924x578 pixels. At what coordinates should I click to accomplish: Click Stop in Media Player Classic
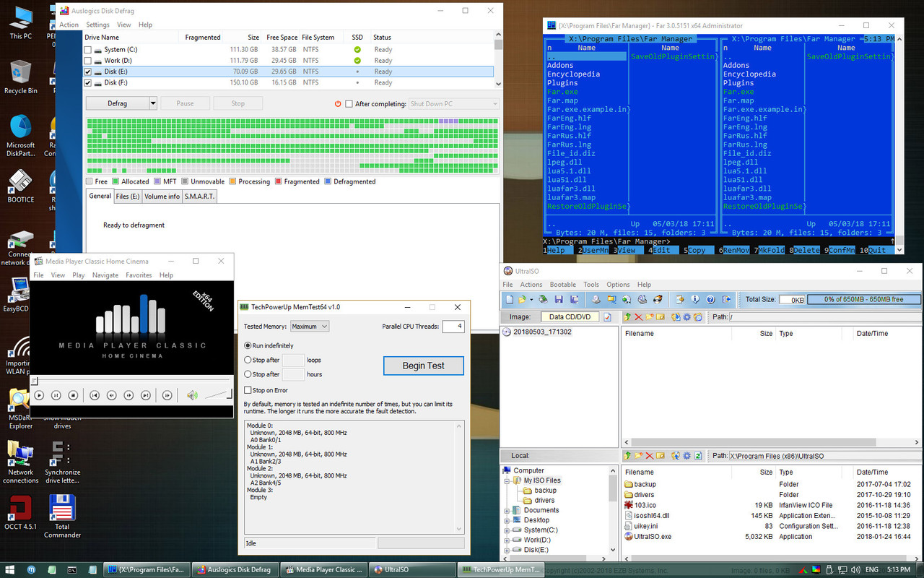point(73,395)
